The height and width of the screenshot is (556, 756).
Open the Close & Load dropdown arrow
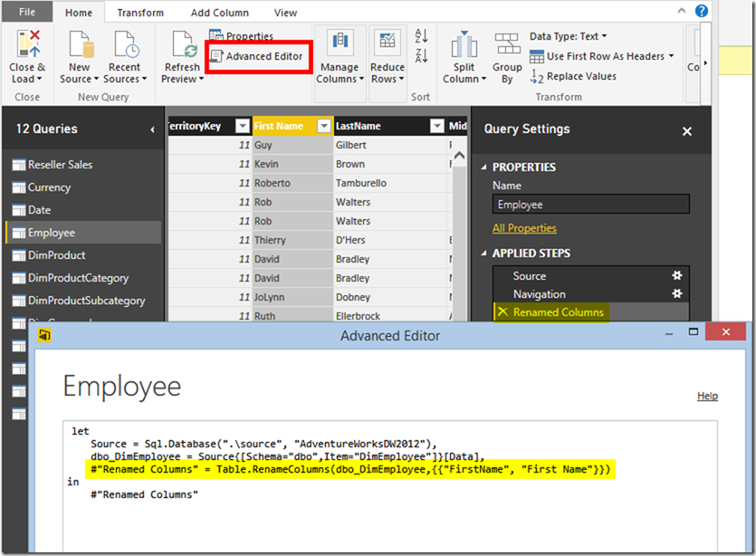40,79
